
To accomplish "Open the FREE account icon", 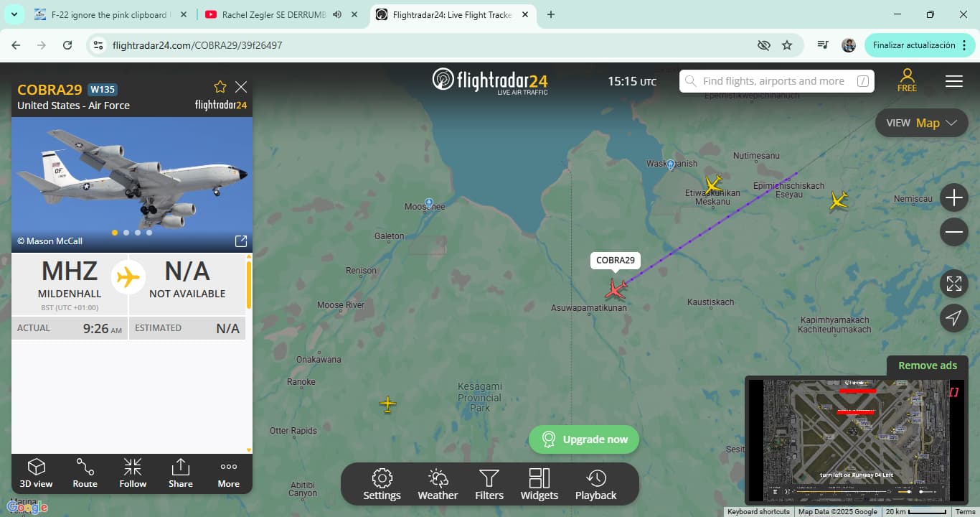I will point(907,80).
